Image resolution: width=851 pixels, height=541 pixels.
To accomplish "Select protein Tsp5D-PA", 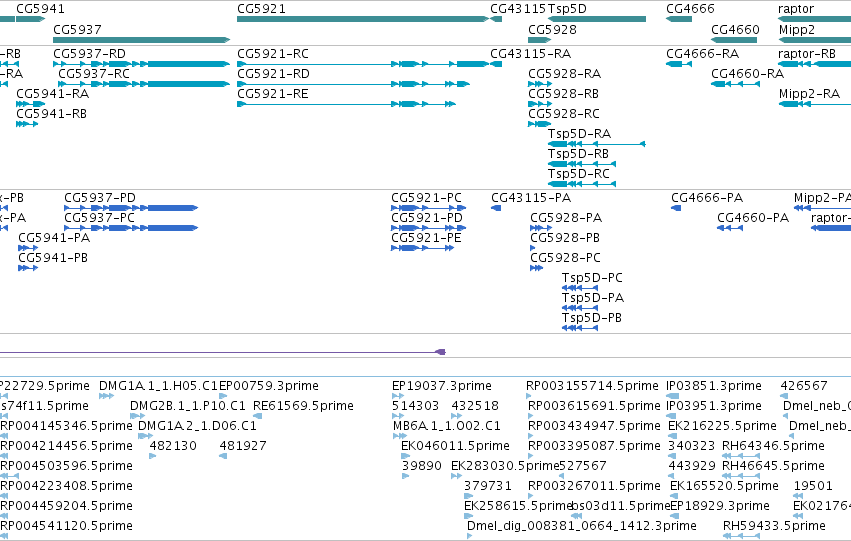I will [x=580, y=308].
